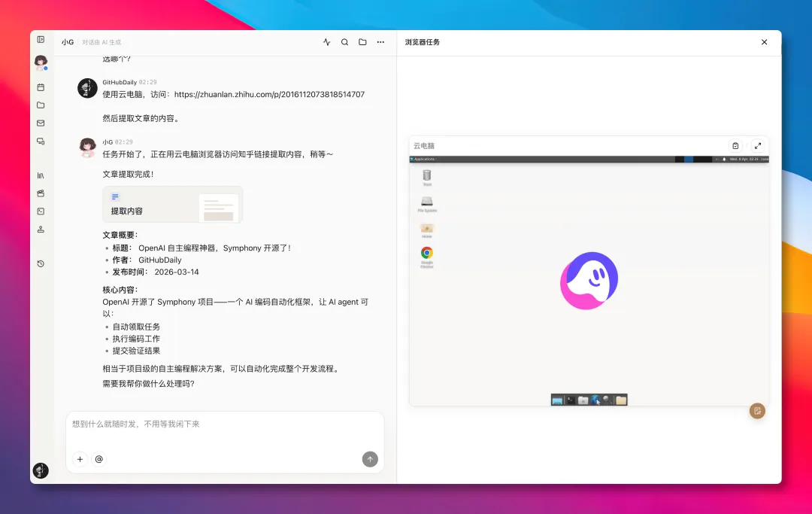
Task: Open the search icon in the chat toolbar
Action: click(344, 42)
